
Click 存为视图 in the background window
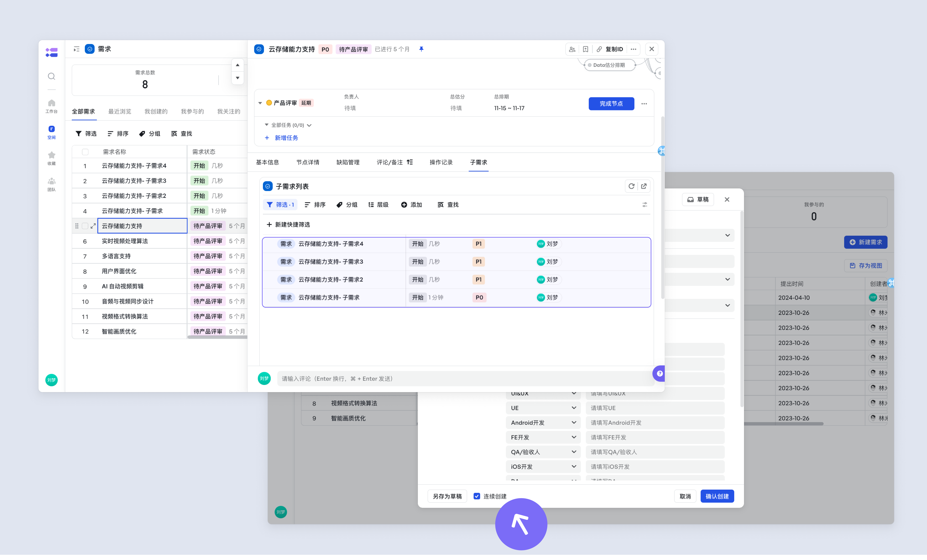tap(866, 265)
